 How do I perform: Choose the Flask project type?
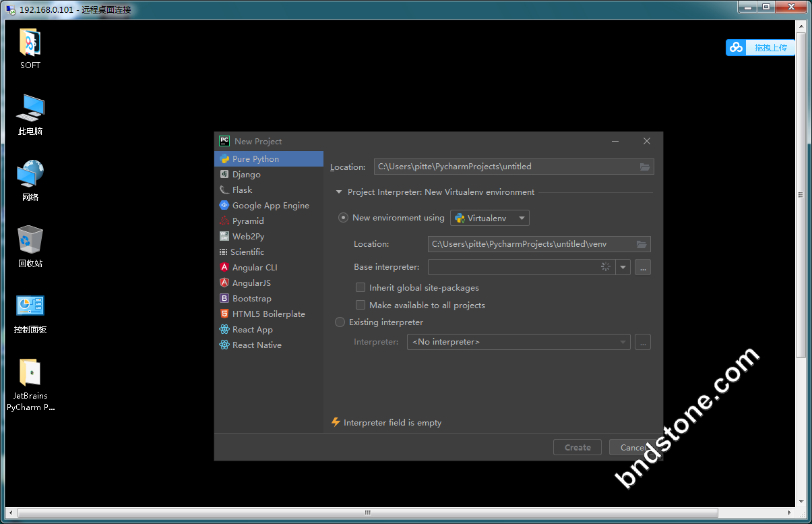(242, 190)
